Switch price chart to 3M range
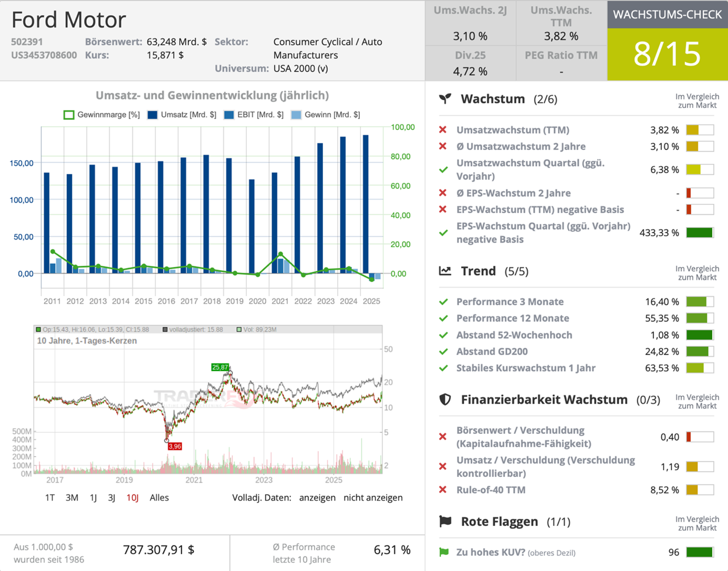 [x=72, y=497]
